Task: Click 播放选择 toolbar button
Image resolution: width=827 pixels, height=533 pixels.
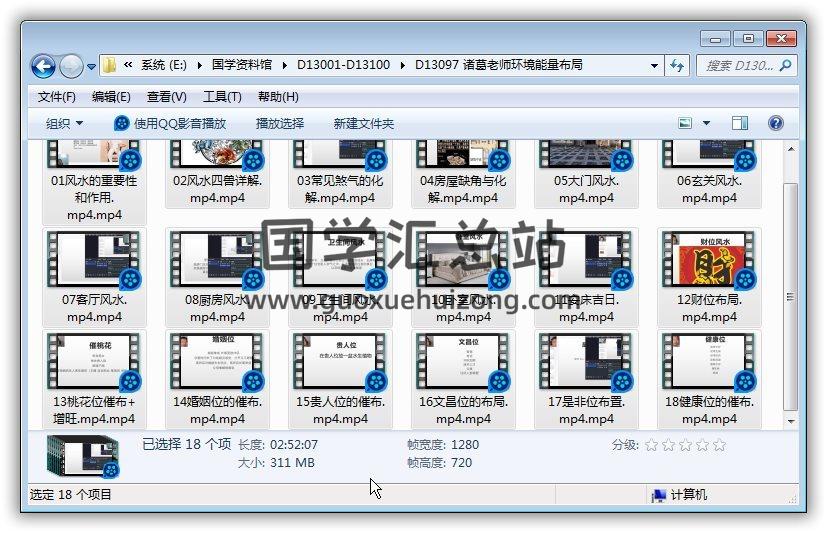Action: (280, 123)
